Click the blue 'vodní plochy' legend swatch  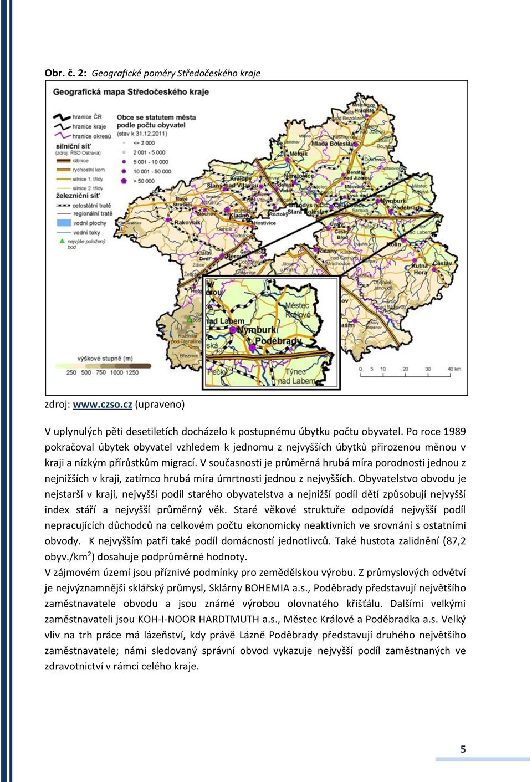(63, 223)
